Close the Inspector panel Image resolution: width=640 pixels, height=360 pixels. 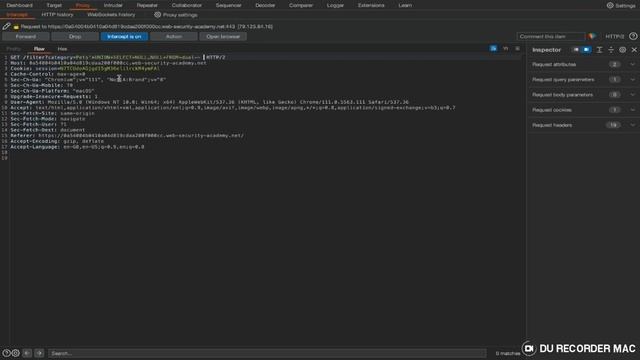(634, 50)
